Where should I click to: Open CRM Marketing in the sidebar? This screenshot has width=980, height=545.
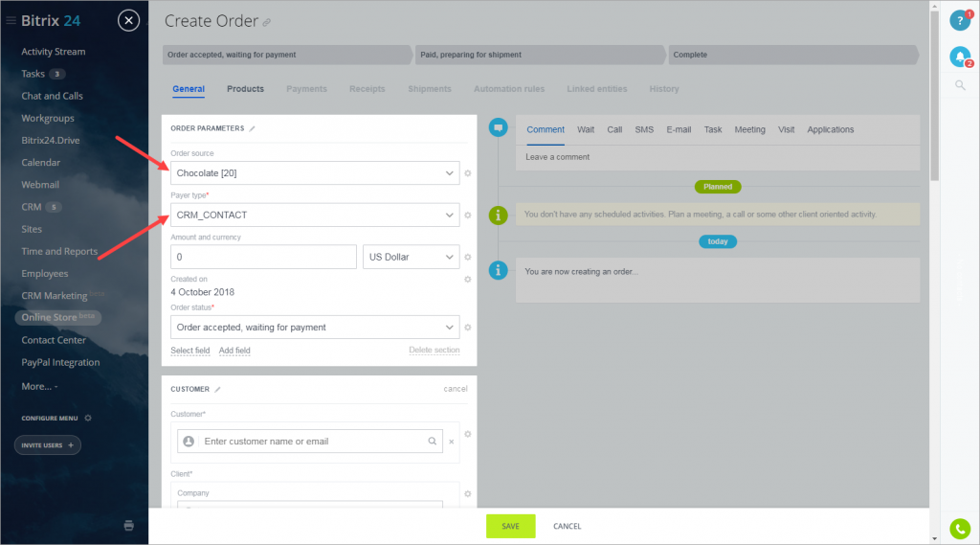(x=55, y=295)
